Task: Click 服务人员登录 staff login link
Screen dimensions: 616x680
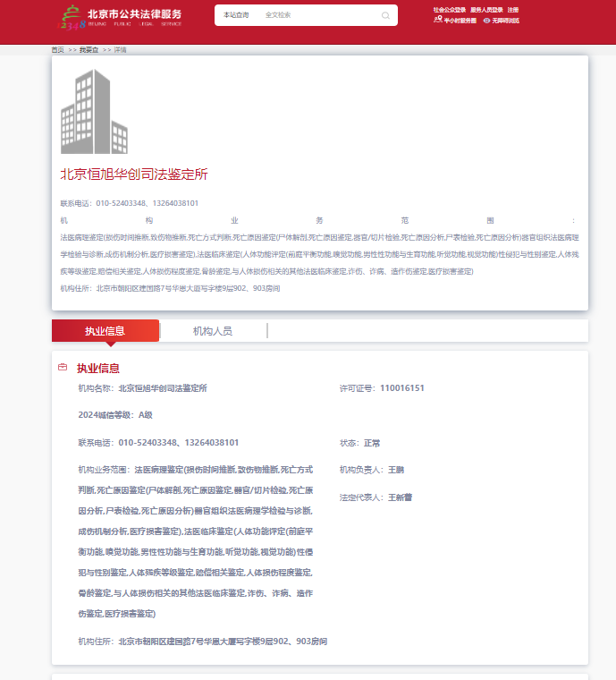Action: pyautogui.click(x=486, y=9)
